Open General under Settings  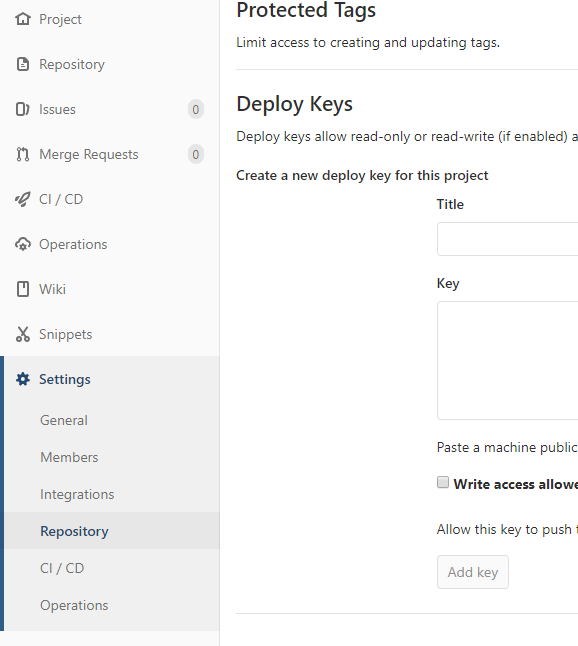[64, 420]
